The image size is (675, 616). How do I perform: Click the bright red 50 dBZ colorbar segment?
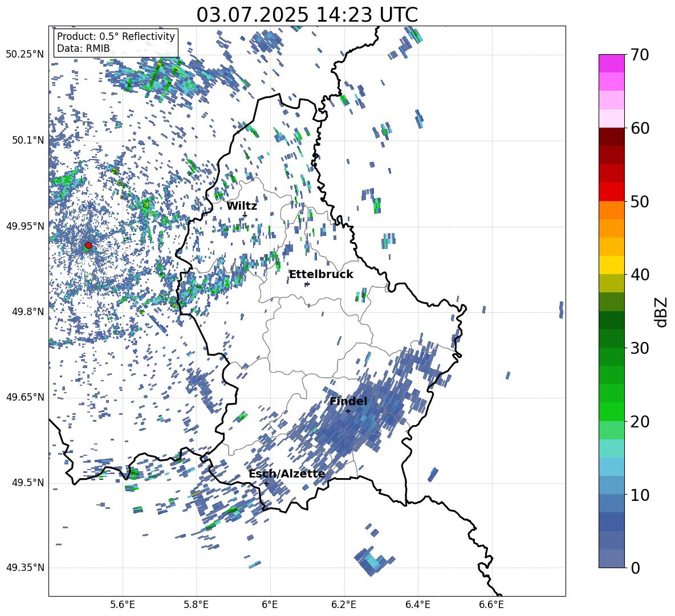tap(611, 192)
